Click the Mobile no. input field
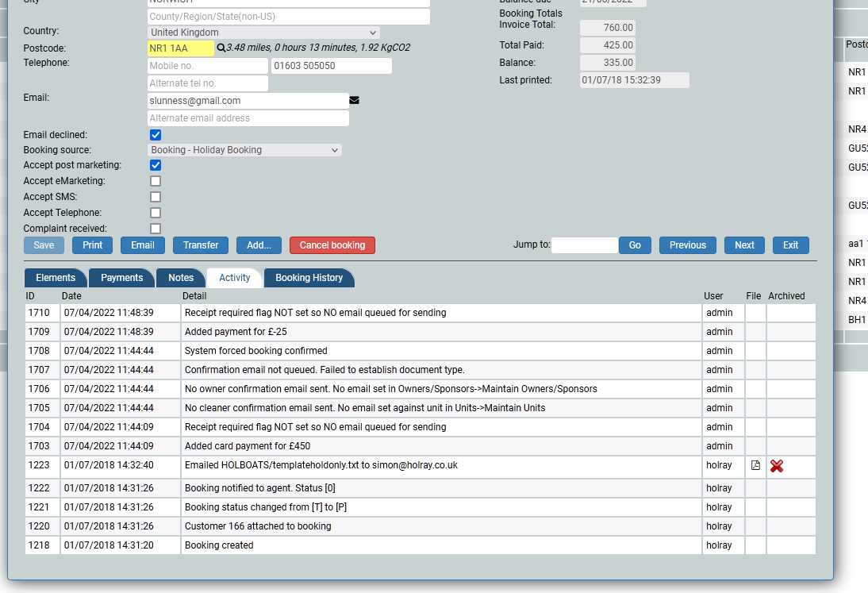The image size is (868, 593). [208, 66]
